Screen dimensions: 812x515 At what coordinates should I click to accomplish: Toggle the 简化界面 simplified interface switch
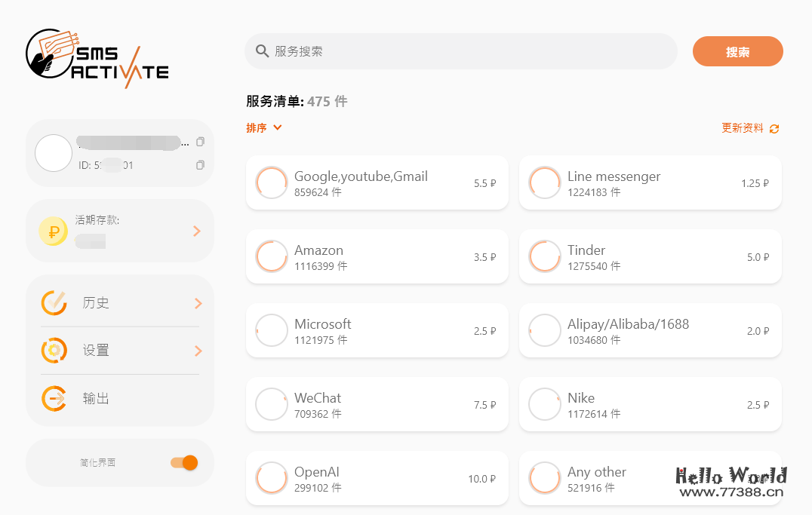coord(183,462)
